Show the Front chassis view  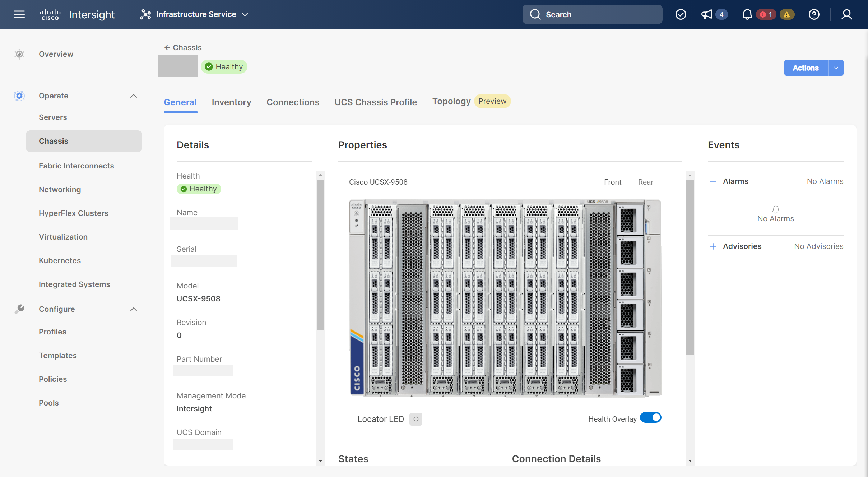coord(613,182)
